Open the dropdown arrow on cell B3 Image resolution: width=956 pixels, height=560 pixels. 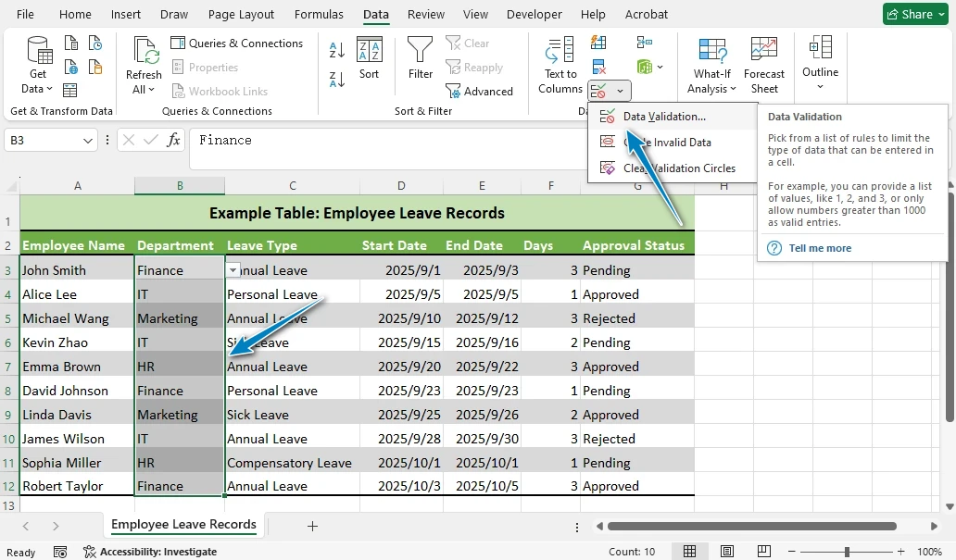[x=233, y=269]
